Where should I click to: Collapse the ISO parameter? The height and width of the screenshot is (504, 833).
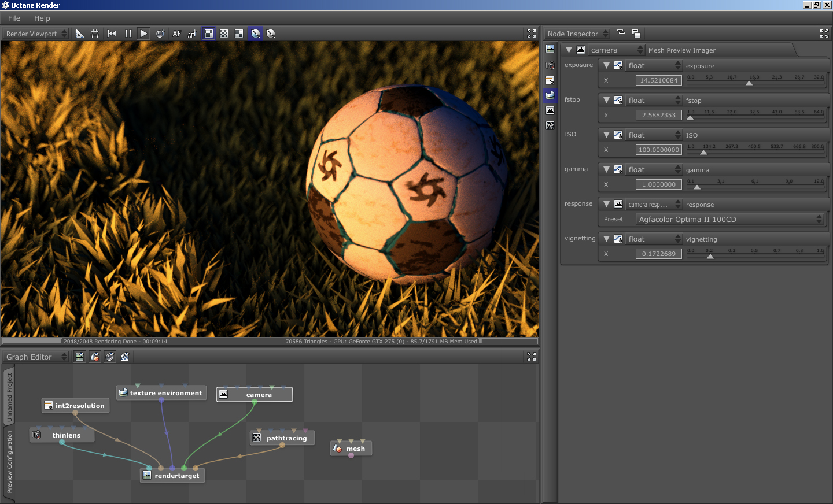pyautogui.click(x=606, y=135)
